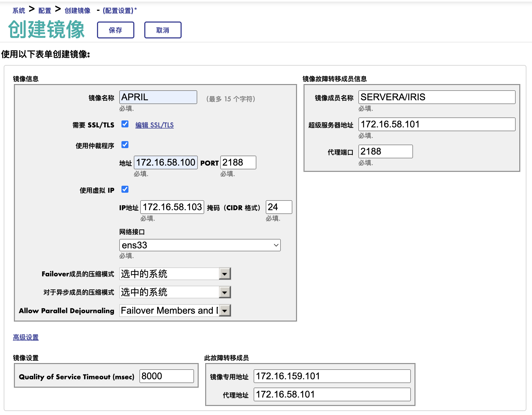The height and width of the screenshot is (415, 532).
Task: Open the 创建镜像 breadcrumb link
Action: [77, 10]
